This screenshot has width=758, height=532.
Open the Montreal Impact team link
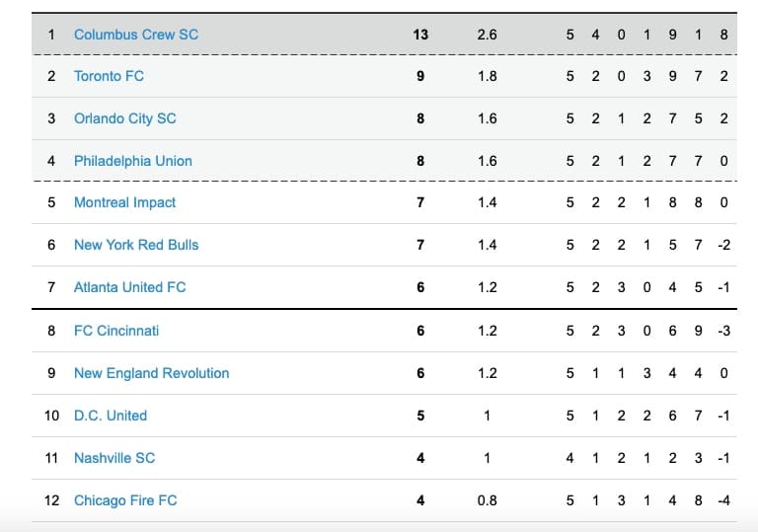click(125, 202)
